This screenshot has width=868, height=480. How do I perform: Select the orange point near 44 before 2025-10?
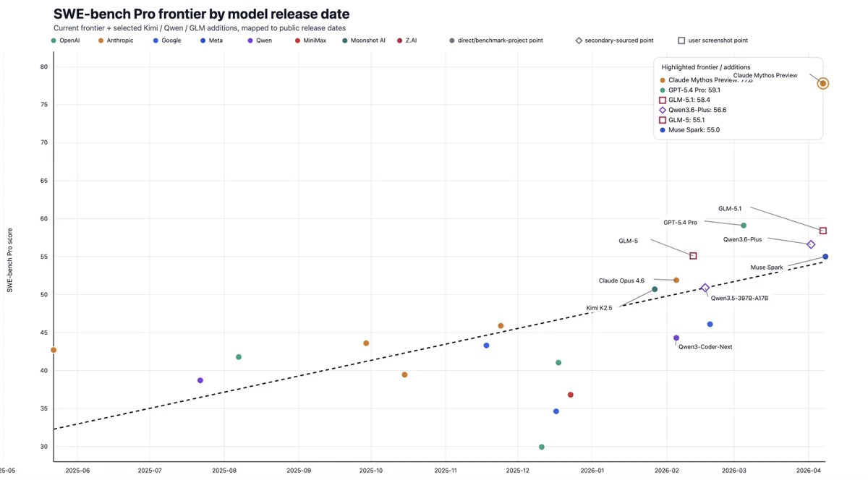pyautogui.click(x=366, y=343)
